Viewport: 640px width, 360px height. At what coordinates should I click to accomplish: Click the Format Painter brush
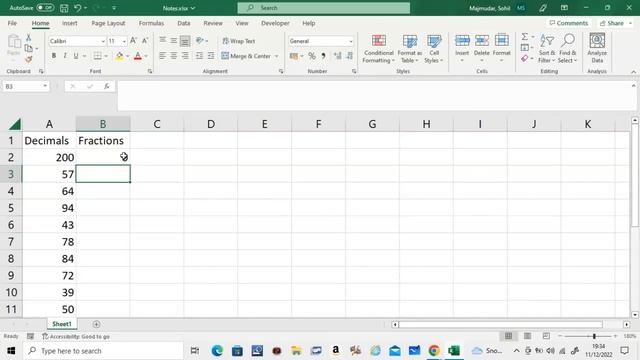(x=29, y=59)
